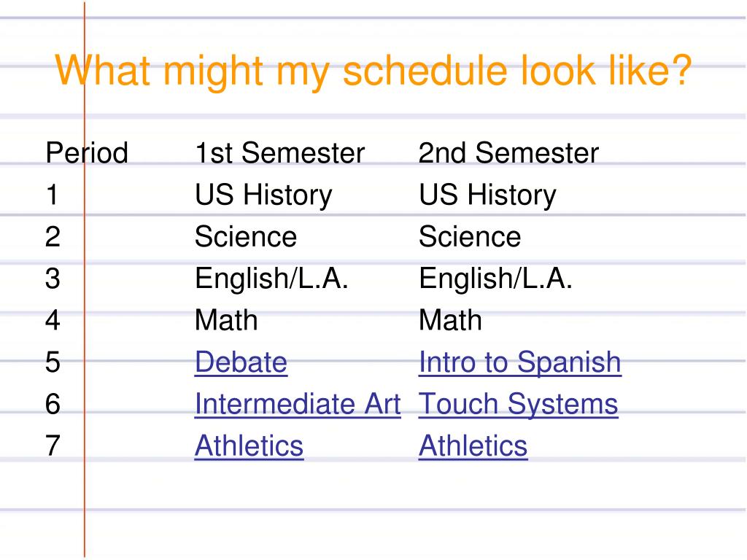The width and height of the screenshot is (747, 560).
Task: Open the Intro to Spanish link
Action: (519, 363)
